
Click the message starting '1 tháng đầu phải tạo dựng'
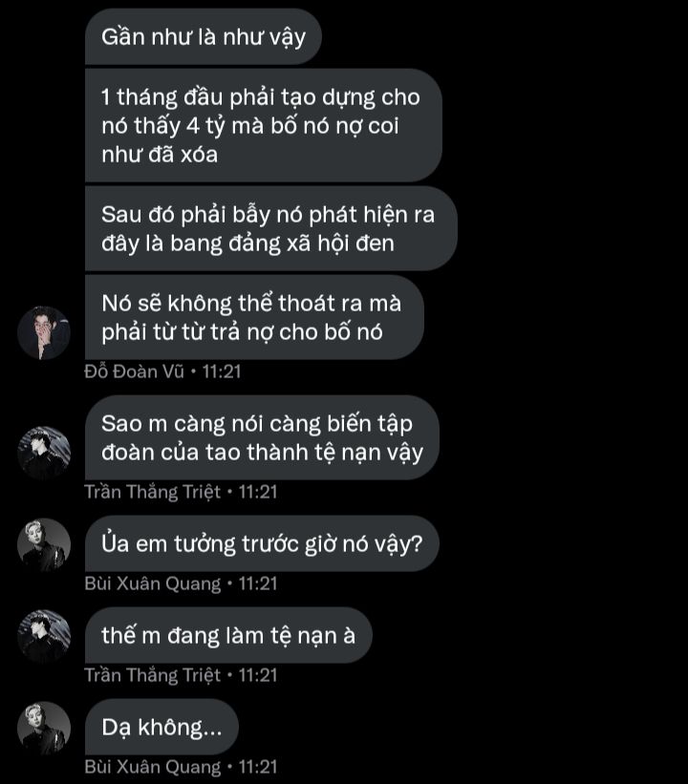click(262, 125)
